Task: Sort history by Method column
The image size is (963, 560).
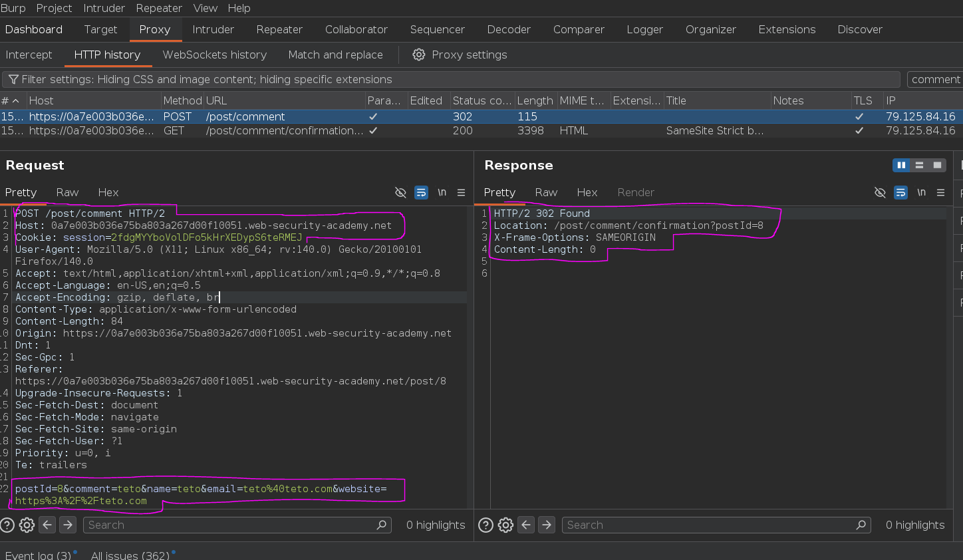Action: (x=182, y=100)
